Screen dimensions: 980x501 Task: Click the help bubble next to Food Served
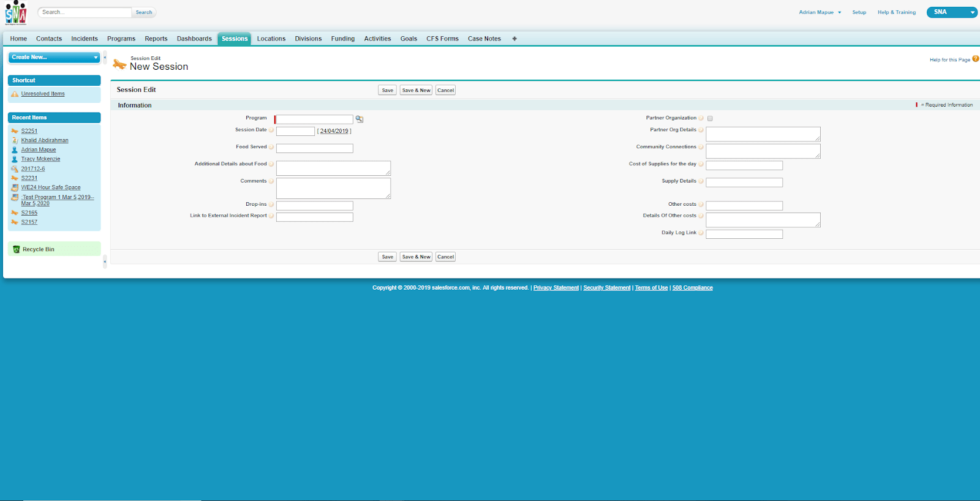coord(271,147)
